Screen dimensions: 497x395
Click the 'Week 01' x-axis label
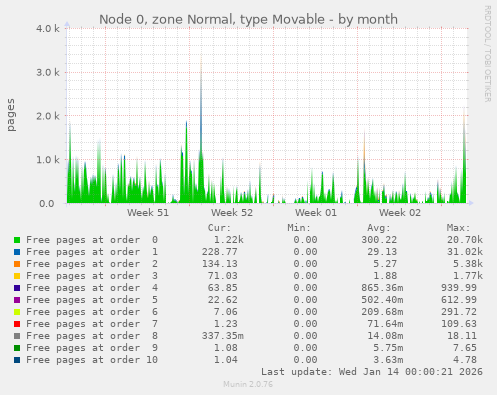click(316, 213)
